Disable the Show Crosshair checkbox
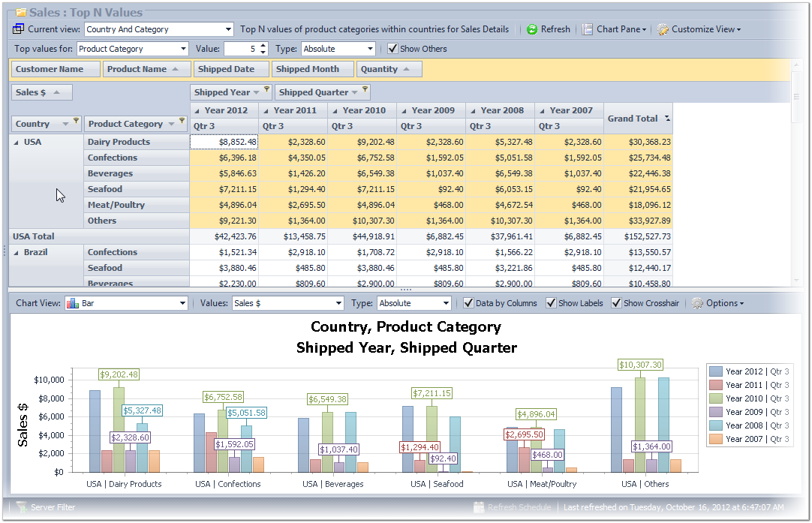 pyautogui.click(x=616, y=303)
